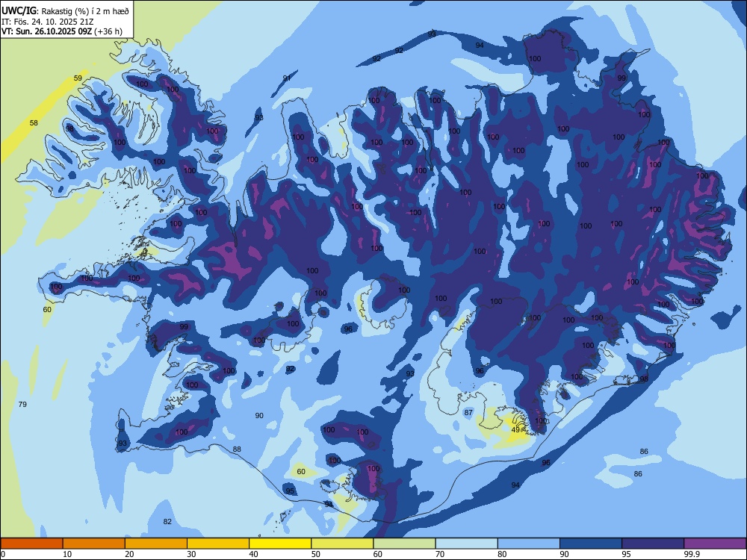Select the 'IT: Fös. 24. 10. 2025 21Z' line
This screenshot has width=747, height=560.
point(47,22)
